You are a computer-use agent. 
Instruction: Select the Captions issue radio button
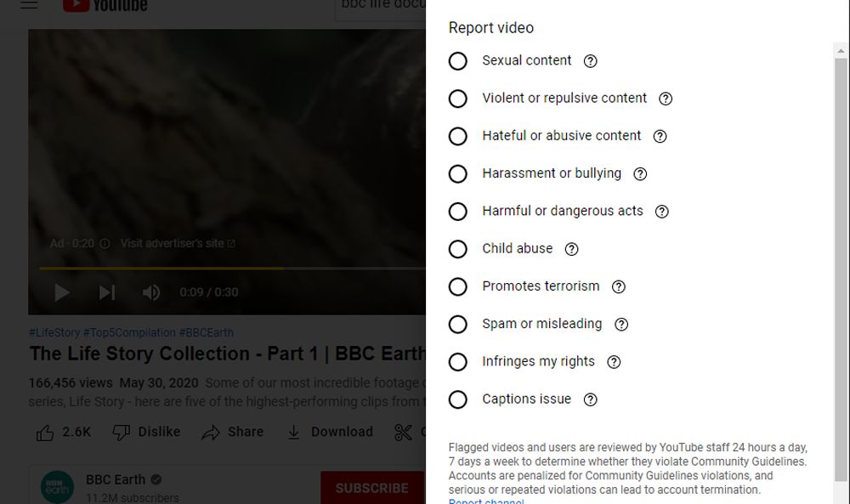click(x=457, y=399)
